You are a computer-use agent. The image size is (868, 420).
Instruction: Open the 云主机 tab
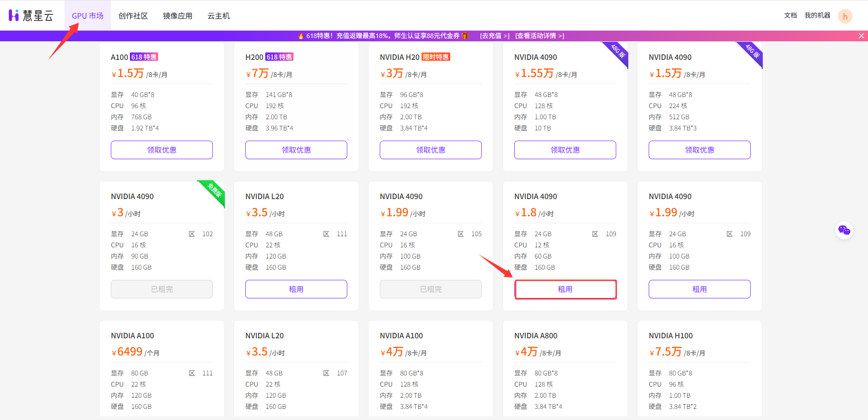218,16
